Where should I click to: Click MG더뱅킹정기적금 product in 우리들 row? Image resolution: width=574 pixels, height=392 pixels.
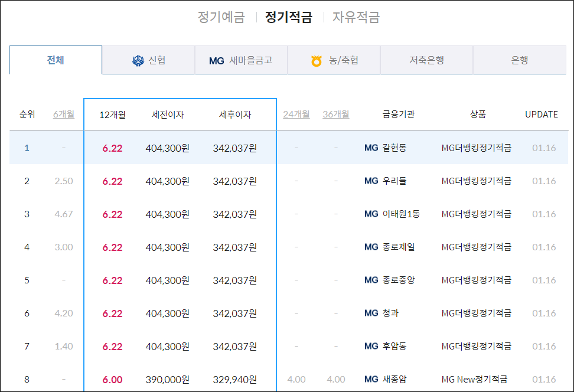[x=476, y=181]
